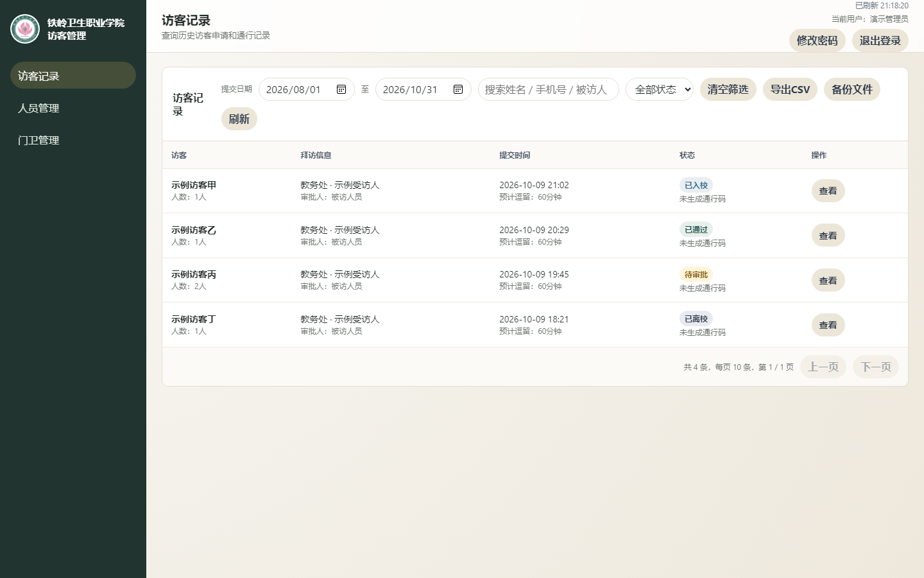This screenshot has height=578, width=924.
Task: View details for 示例访客丙
Action: [828, 281]
